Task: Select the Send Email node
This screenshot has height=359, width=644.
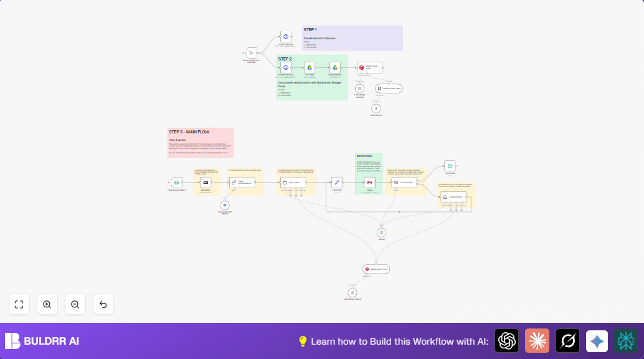Action: [x=450, y=166]
